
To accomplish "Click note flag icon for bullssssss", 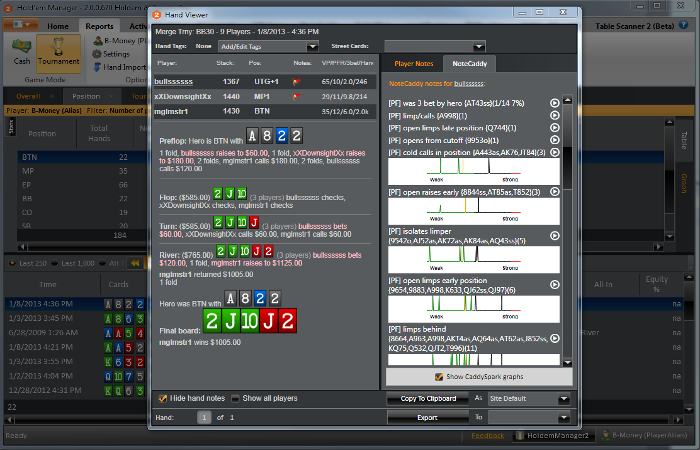I will (x=295, y=81).
